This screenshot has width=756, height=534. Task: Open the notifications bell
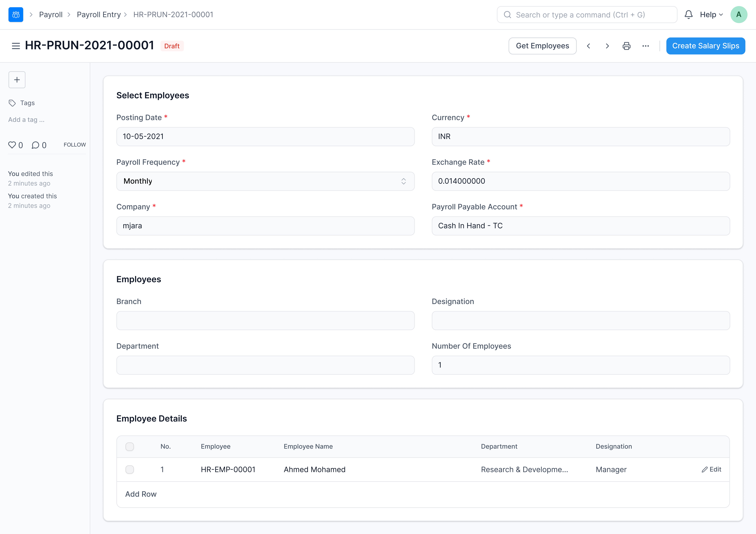point(689,14)
